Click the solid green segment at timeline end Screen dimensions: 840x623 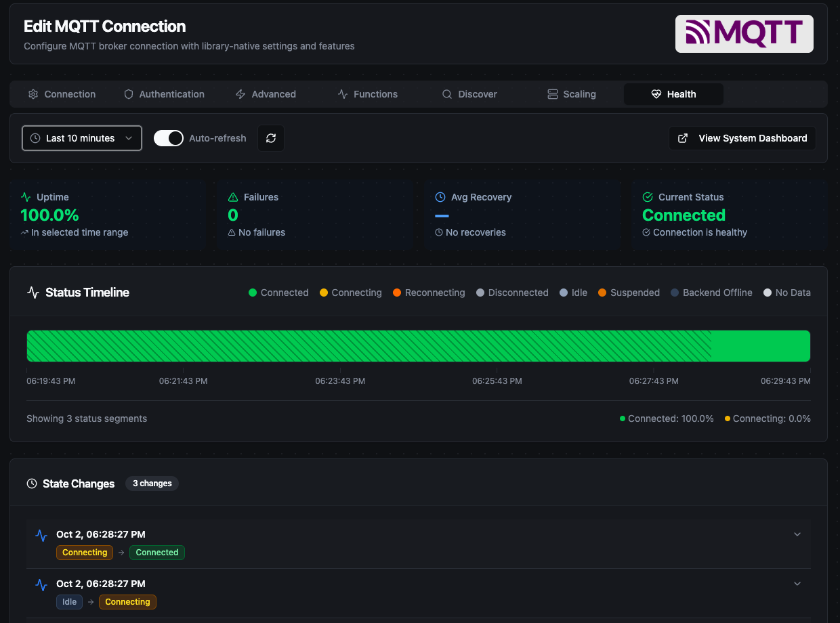coord(761,346)
